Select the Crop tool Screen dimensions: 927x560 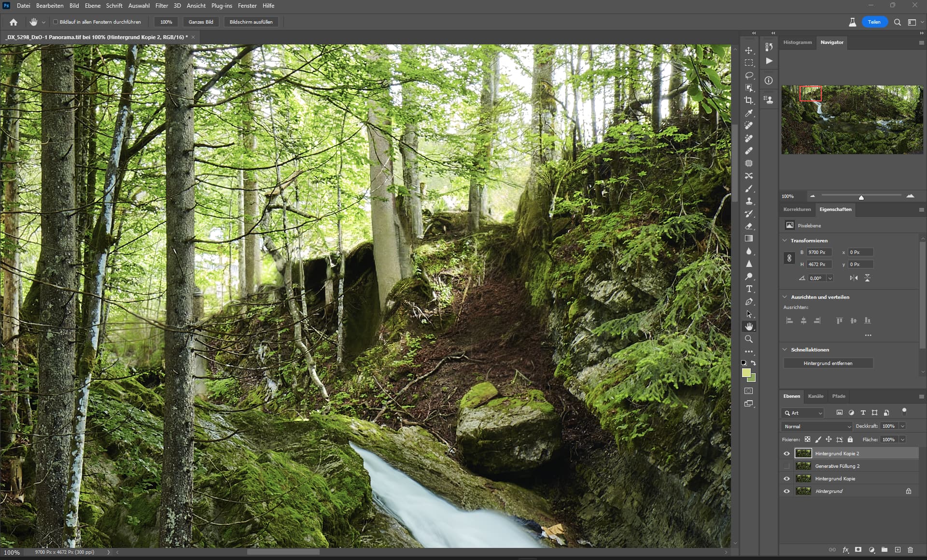(749, 100)
